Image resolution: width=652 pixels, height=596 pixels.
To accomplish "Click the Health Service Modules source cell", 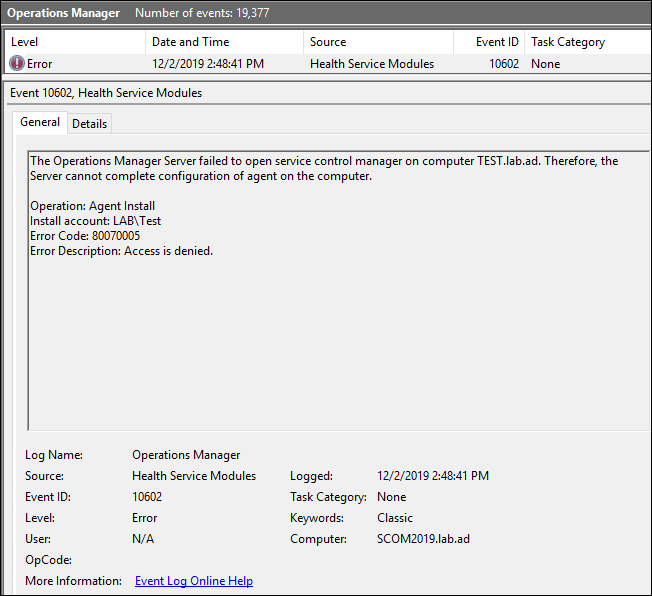I will [x=372, y=64].
